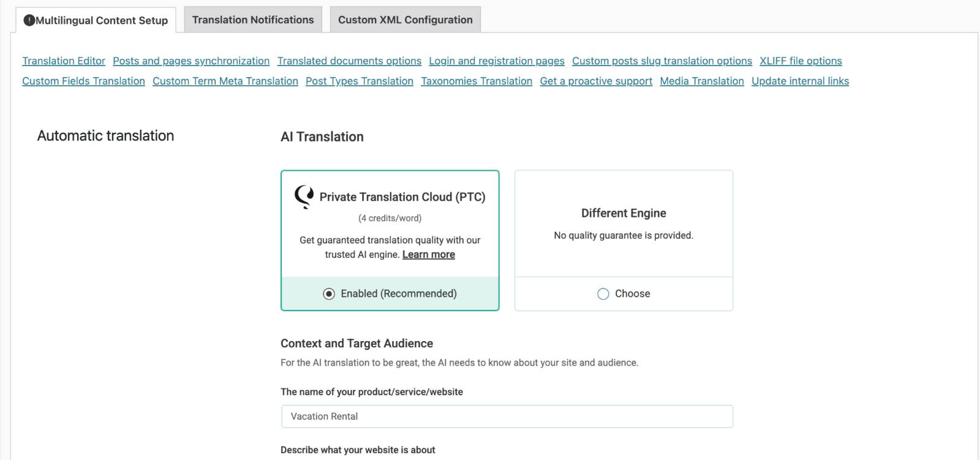Open the Custom Term Meta Translation link
Image resolution: width=980 pixels, height=460 pixels.
coord(225,81)
